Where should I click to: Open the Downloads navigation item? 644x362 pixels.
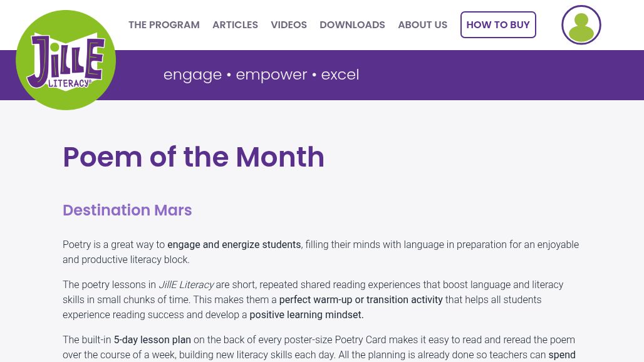click(353, 24)
